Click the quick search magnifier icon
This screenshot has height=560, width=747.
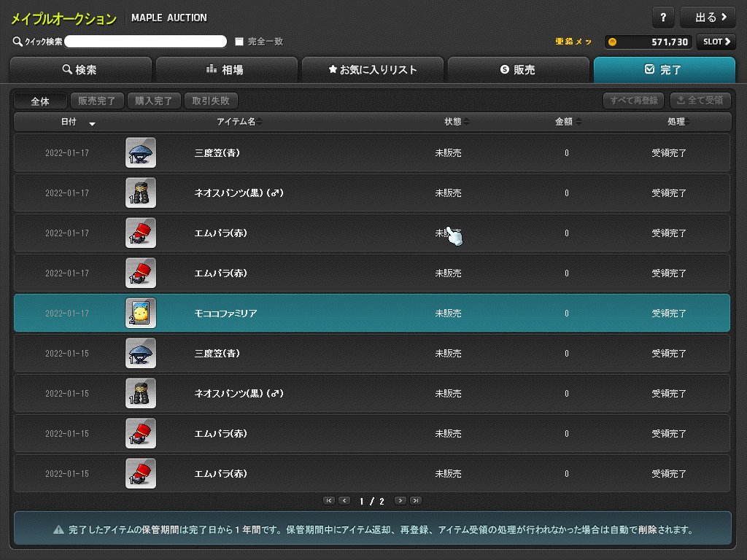click(x=18, y=42)
